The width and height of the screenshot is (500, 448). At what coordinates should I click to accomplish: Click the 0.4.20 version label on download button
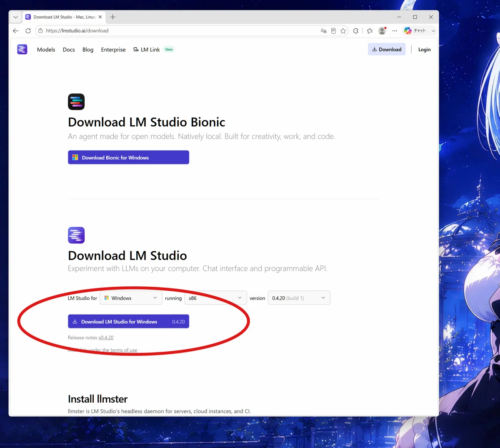click(x=178, y=322)
